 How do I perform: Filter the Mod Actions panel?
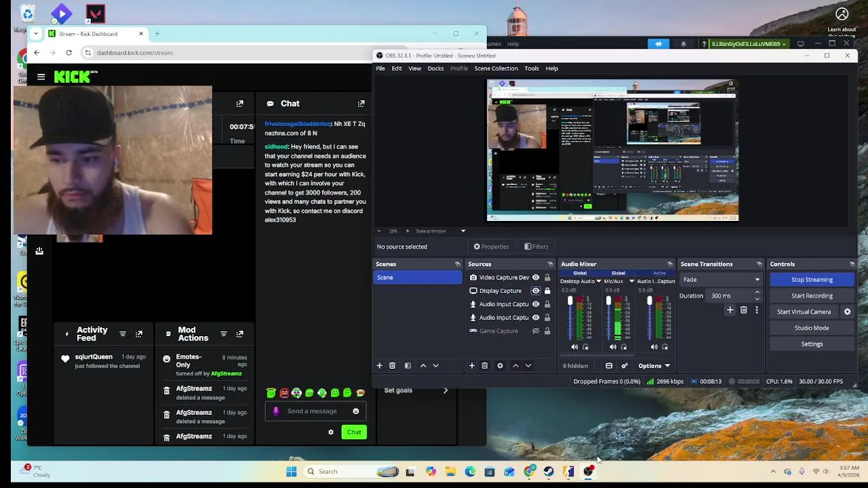[223, 334]
